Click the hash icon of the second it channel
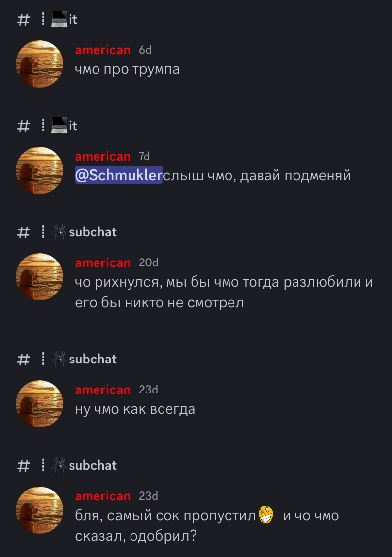The width and height of the screenshot is (392, 557). pos(24,126)
